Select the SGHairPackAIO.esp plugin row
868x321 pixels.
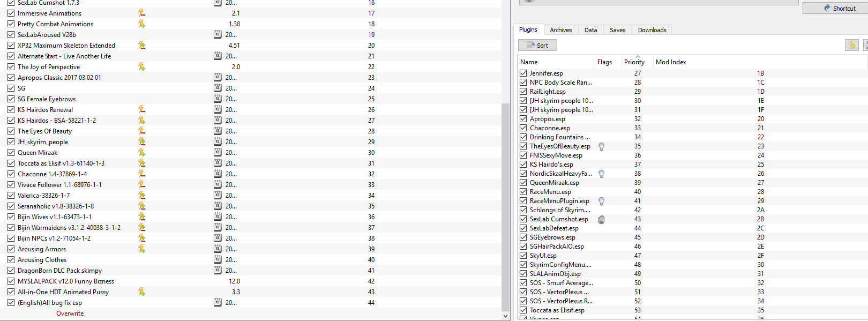pyautogui.click(x=693, y=247)
